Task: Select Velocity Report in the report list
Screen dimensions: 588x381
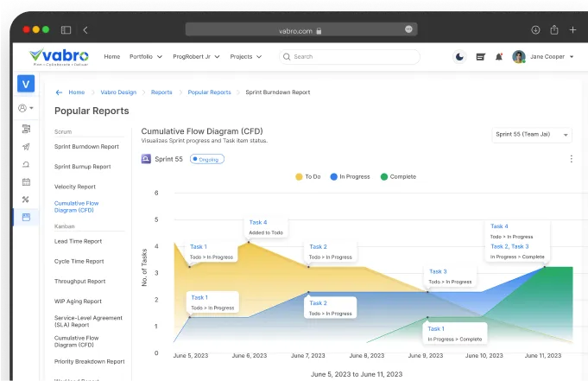Action: point(74,186)
